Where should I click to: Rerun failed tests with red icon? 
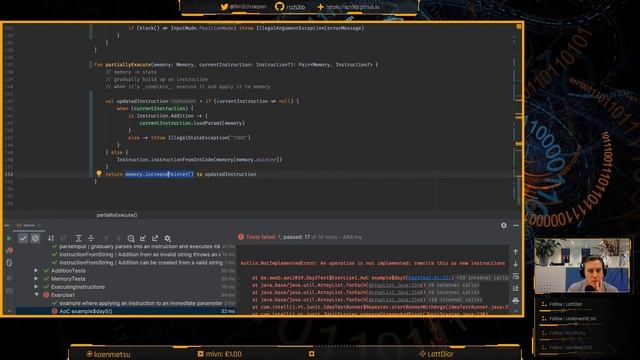(x=9, y=250)
